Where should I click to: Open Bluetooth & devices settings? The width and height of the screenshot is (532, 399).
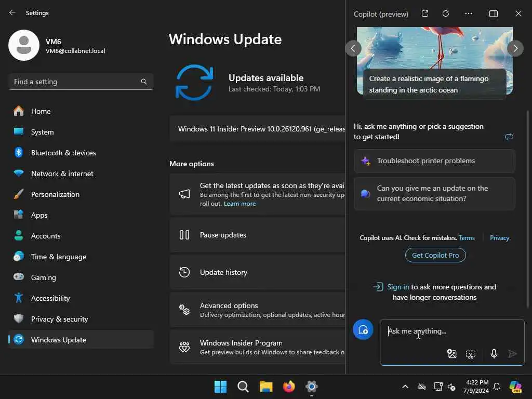click(81, 153)
